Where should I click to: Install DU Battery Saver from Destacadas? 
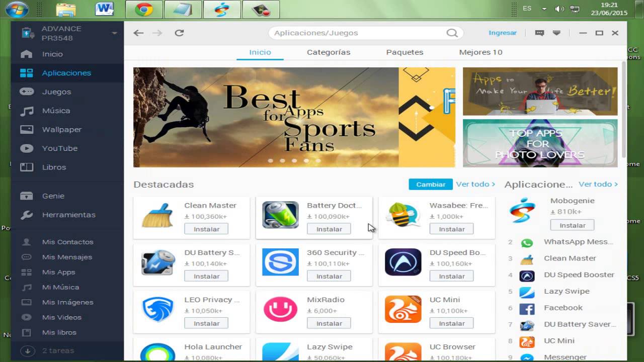pyautogui.click(x=206, y=276)
